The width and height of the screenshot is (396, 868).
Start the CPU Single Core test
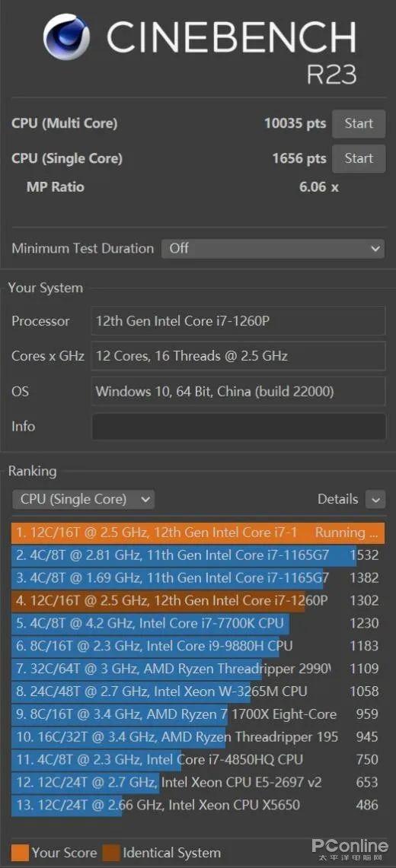[359, 158]
